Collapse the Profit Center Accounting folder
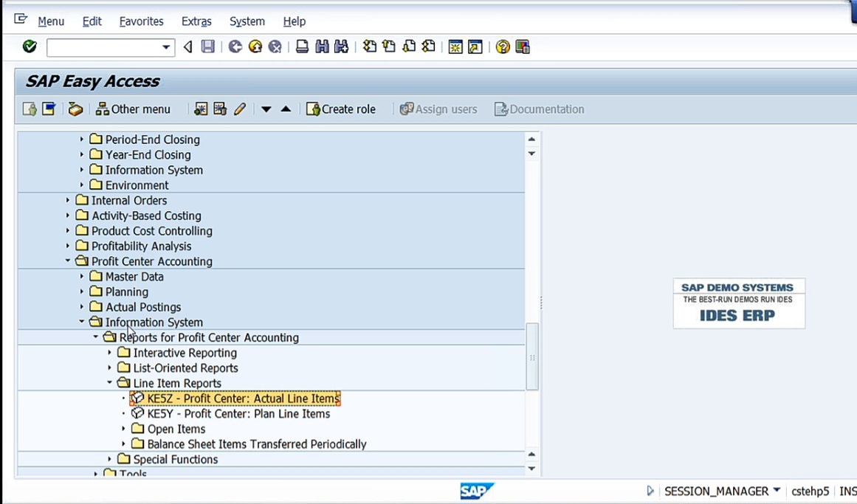The height and width of the screenshot is (504, 857). pyautogui.click(x=68, y=261)
